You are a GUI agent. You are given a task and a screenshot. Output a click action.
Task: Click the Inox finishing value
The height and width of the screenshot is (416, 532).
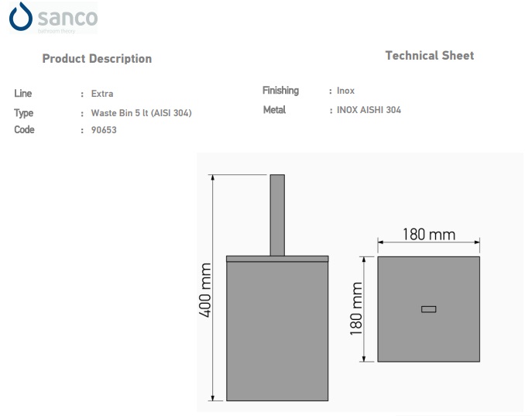pos(345,91)
